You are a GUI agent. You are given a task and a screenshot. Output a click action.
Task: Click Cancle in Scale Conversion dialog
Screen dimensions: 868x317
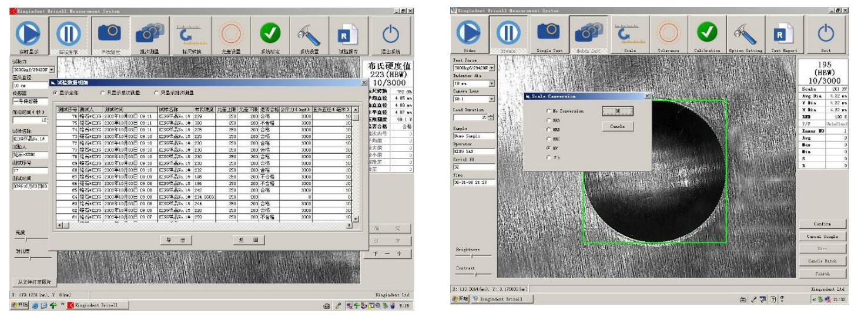pos(616,126)
